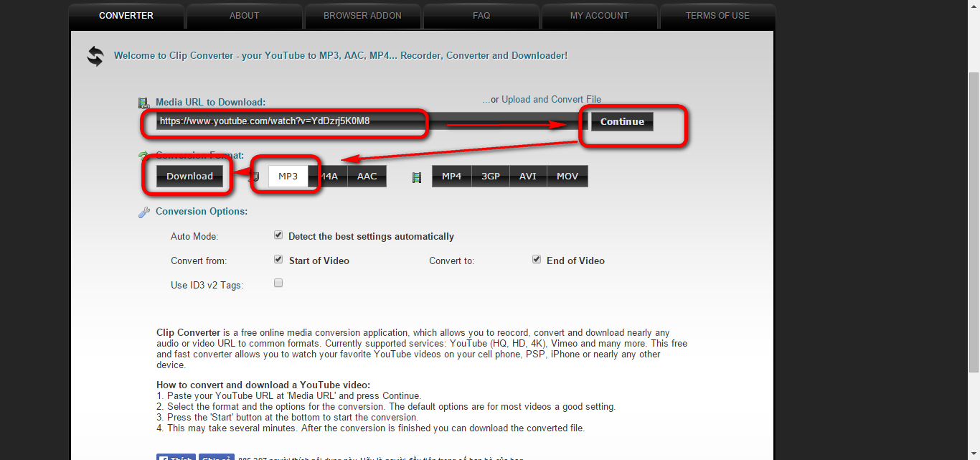This screenshot has height=460, width=980.
Task: Click the Download button
Action: pos(190,177)
